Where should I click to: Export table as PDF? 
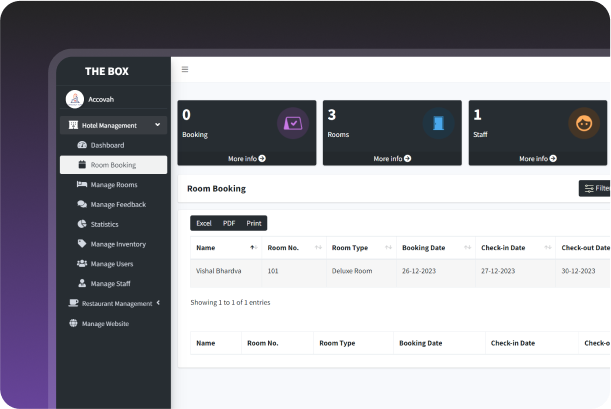(x=229, y=223)
